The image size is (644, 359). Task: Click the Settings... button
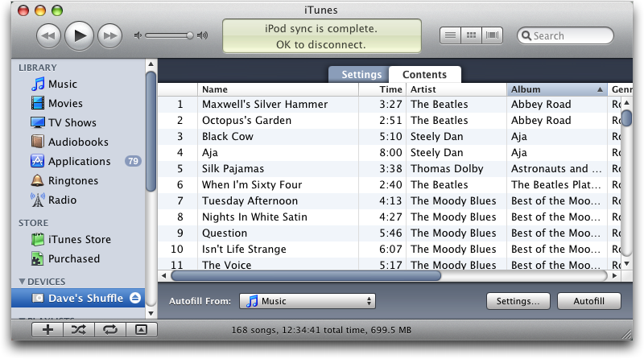tap(518, 301)
